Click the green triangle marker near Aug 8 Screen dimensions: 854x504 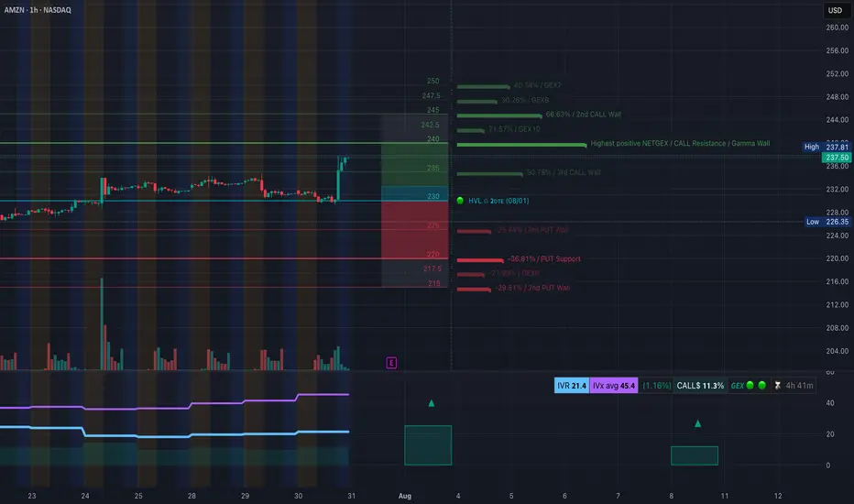pyautogui.click(x=697, y=423)
